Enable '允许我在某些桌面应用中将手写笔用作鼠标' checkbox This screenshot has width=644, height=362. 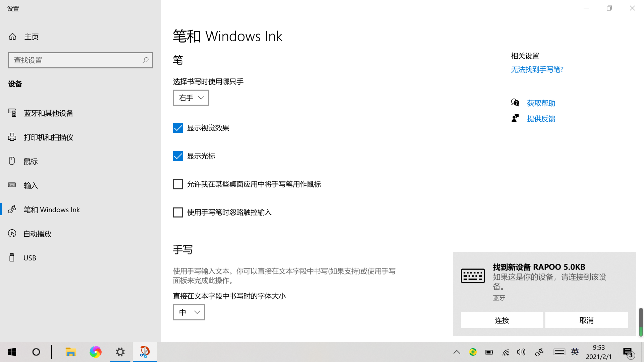[x=178, y=184]
